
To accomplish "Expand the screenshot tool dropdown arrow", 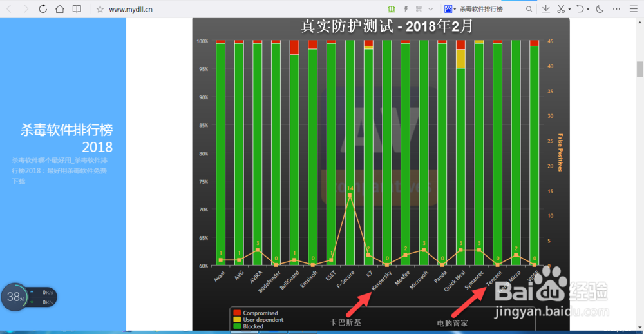I will pos(569,9).
